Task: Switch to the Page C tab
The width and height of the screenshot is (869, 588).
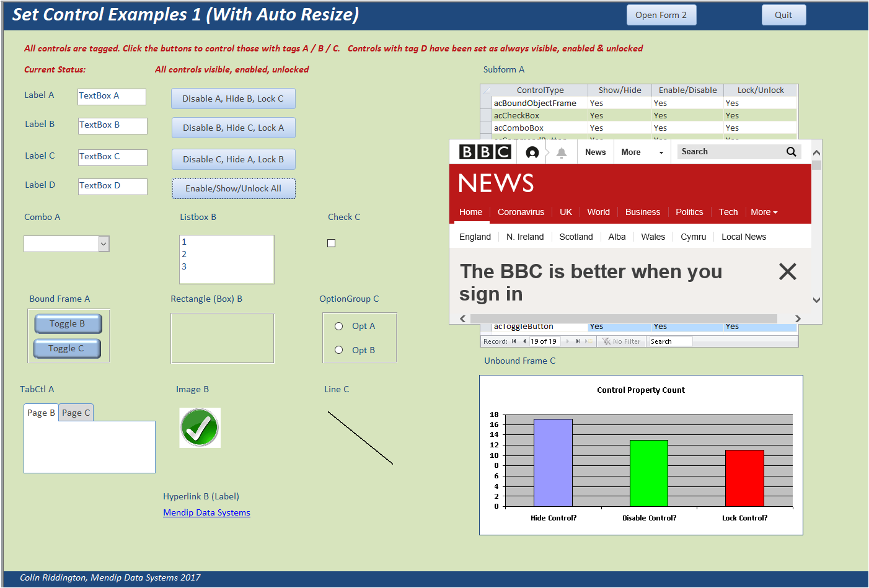Action: coord(76,413)
